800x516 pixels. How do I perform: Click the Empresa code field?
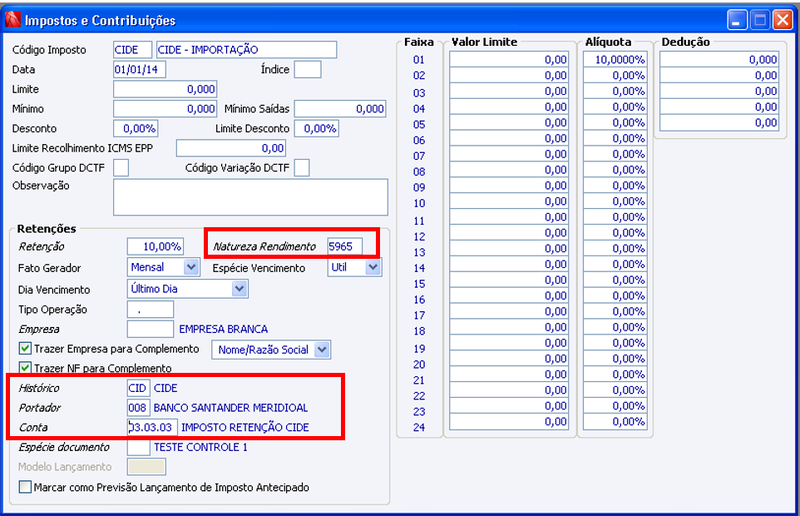point(151,329)
